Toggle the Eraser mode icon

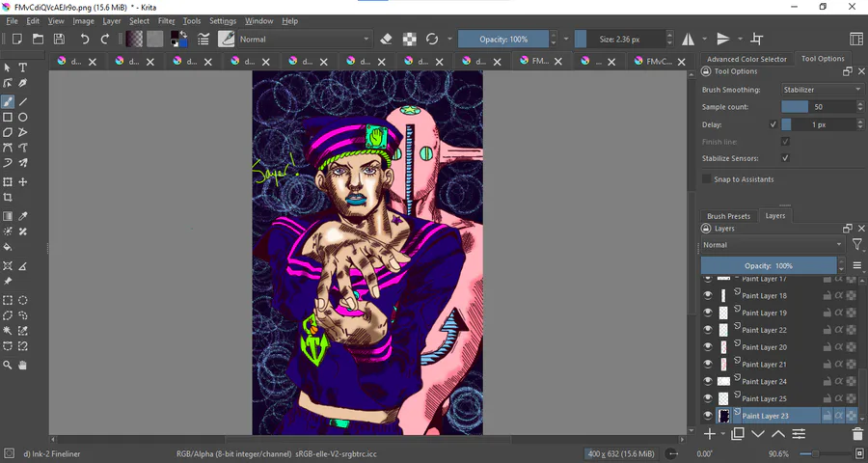(x=387, y=39)
